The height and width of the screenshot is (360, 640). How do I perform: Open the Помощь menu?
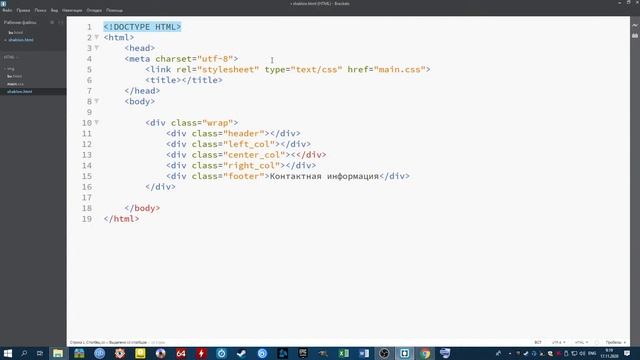114,10
